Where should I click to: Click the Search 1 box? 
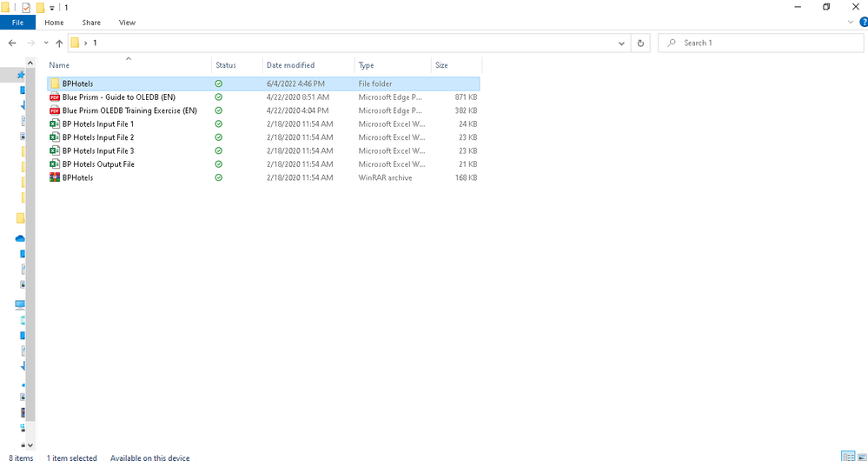(760, 43)
